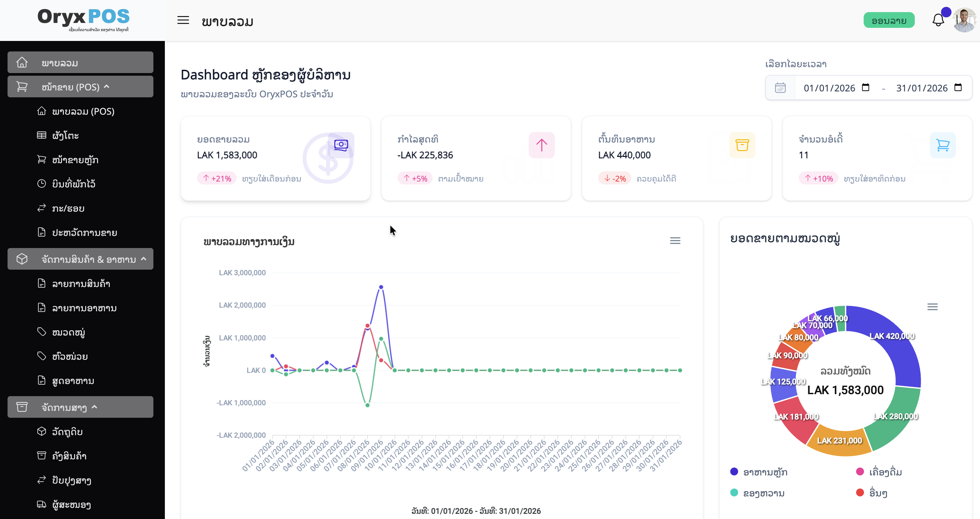Image resolution: width=980 pixels, height=519 pixels.
Task: Click the ບິນທີ່ພັກໄວ້ held-bills clock icon
Action: coord(42,183)
